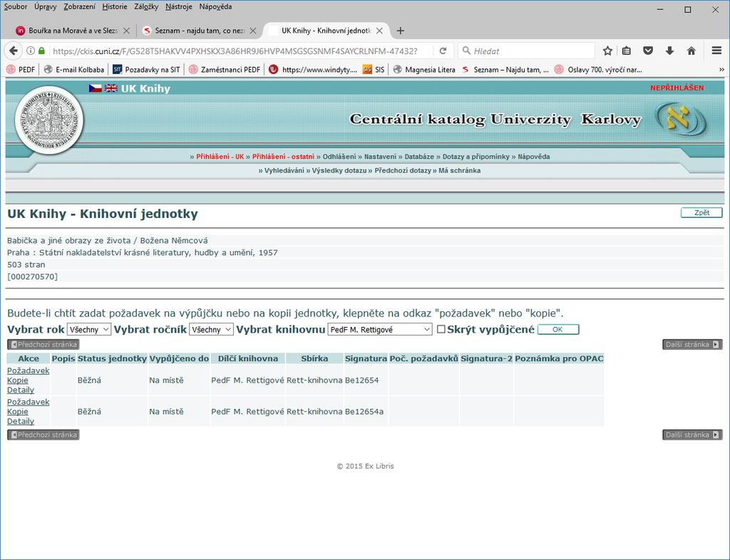This screenshot has width=730, height=560.
Task: Reload the page with the refresh icon
Action: click(x=443, y=51)
